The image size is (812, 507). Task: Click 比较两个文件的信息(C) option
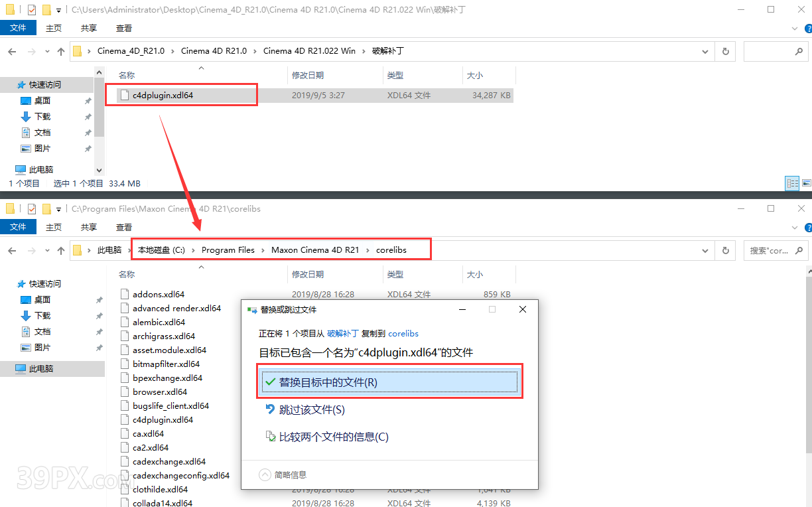[334, 437]
